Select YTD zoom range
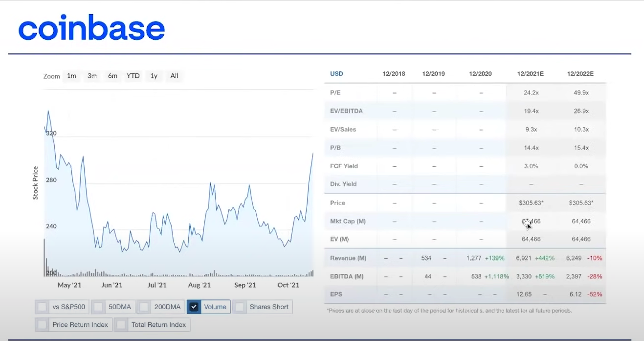Image resolution: width=644 pixels, height=341 pixels. [x=133, y=76]
